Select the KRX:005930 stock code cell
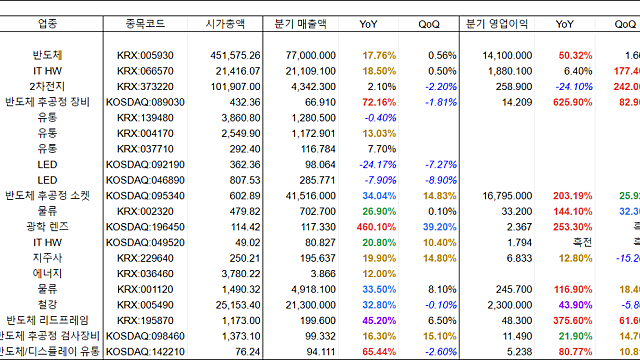640x360 pixels. point(145,55)
